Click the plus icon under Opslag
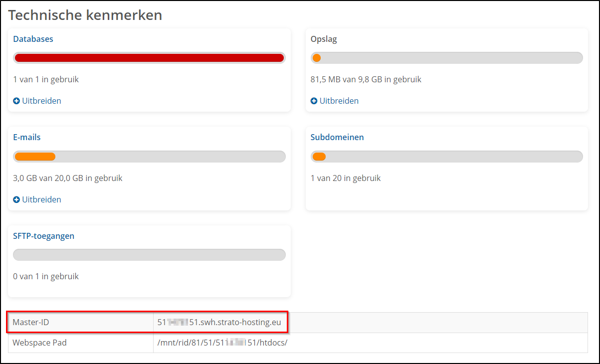 [314, 101]
